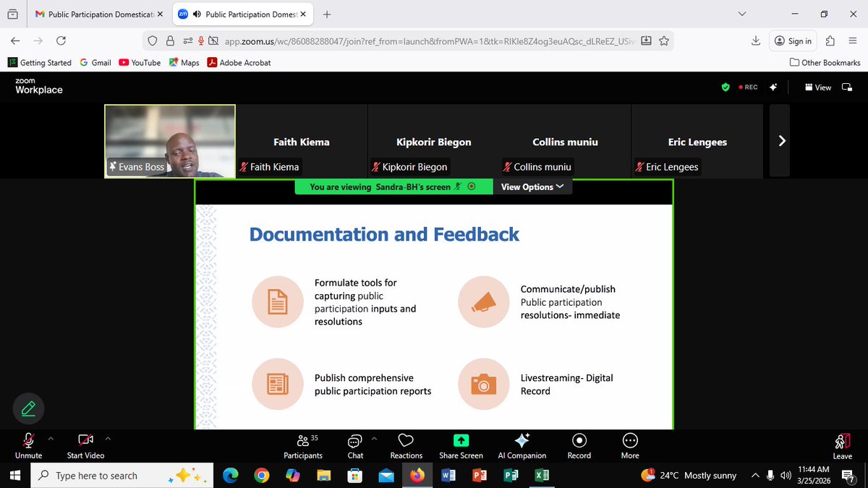This screenshot has height=488, width=868.
Task: Select Collins muniu participant tile
Action: pyautogui.click(x=565, y=141)
